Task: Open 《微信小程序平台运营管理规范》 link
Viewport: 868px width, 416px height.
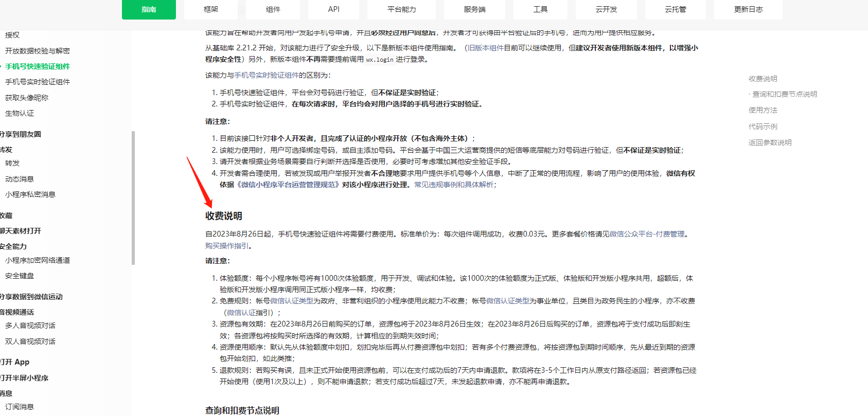Action: point(287,185)
